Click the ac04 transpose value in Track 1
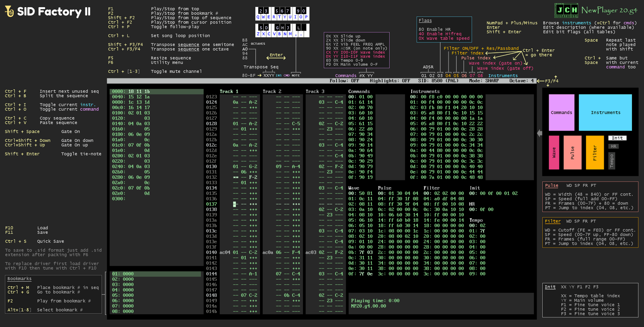 point(225,252)
